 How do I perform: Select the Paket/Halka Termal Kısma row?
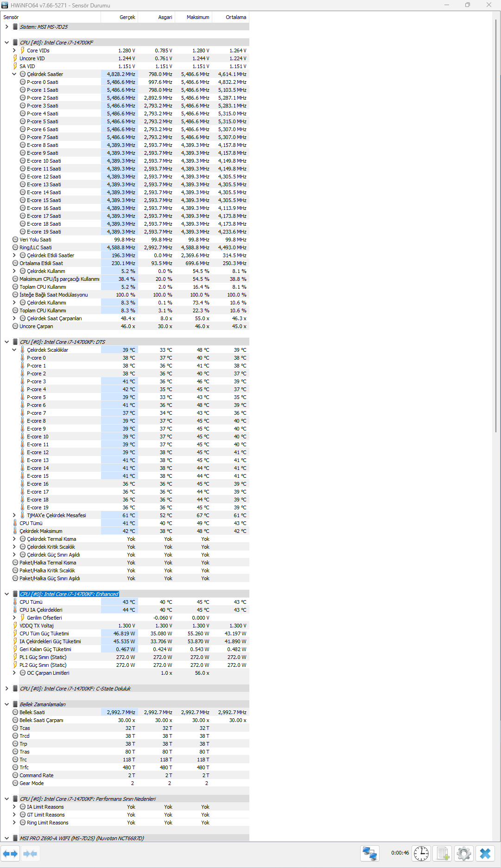point(125,563)
